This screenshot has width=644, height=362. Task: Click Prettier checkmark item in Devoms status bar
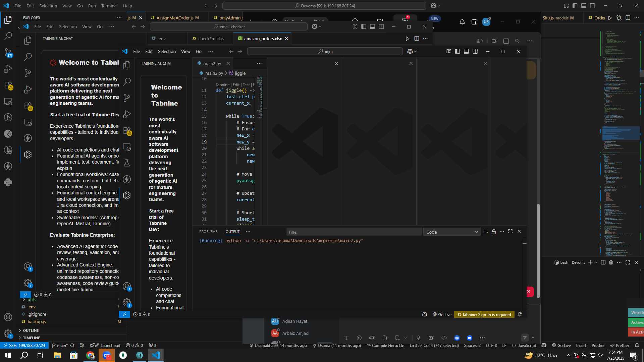click(x=620, y=346)
